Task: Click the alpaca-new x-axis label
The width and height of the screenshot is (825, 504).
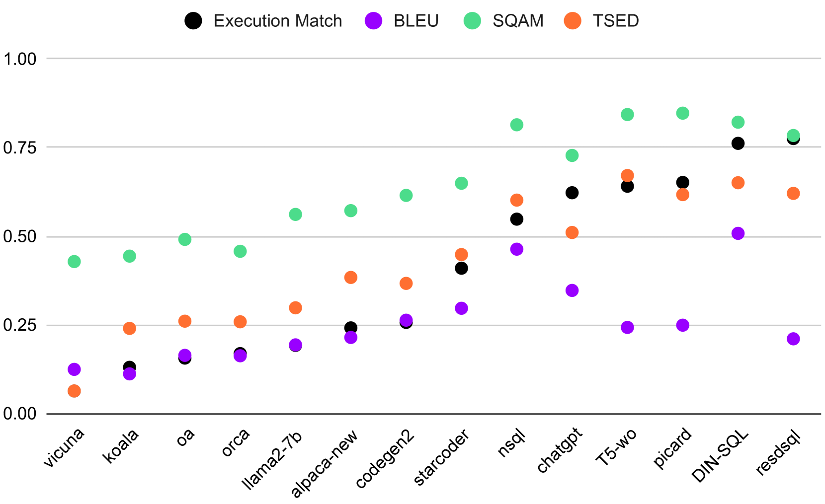Action: coord(324,464)
